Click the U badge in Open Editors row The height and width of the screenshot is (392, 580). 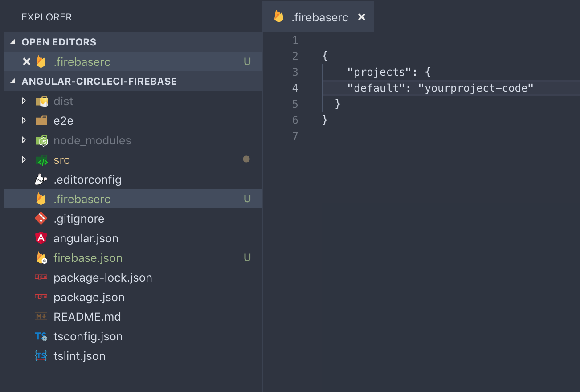coord(247,61)
